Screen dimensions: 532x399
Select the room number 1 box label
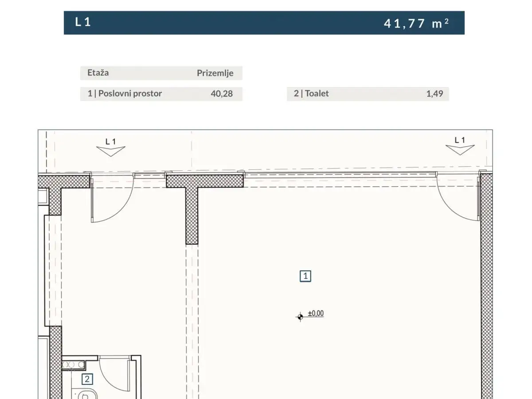[305, 276]
